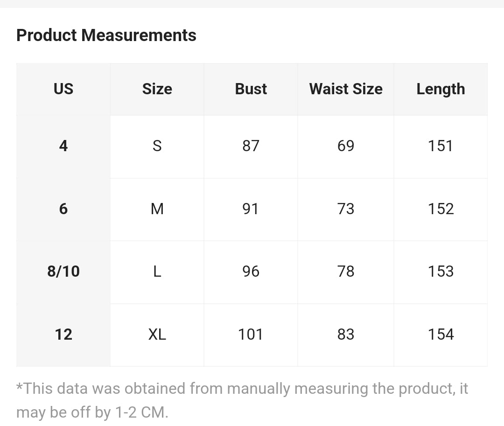Click the bust value 87
Screen dimensions: 504x426
[251, 146]
